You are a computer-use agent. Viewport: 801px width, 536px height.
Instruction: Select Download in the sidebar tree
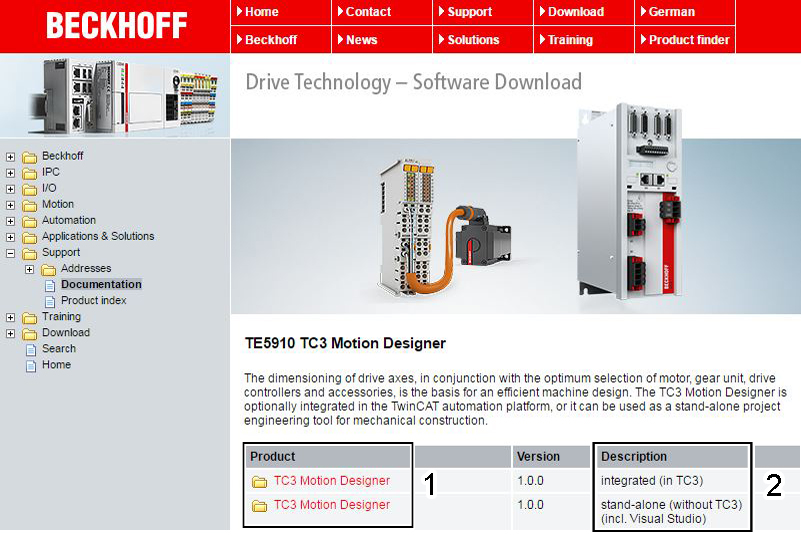coord(66,333)
